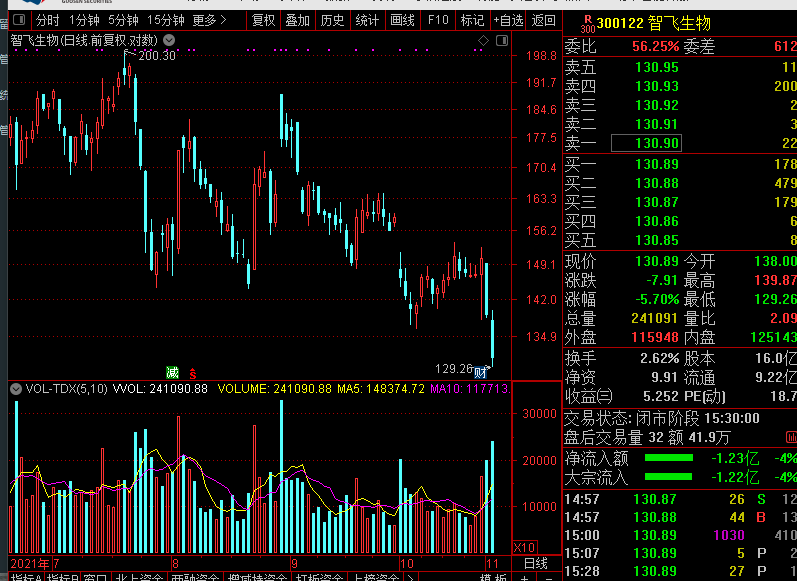Click the diamond icon above the K-line chart
This screenshot has height=581, width=797.
[483, 41]
